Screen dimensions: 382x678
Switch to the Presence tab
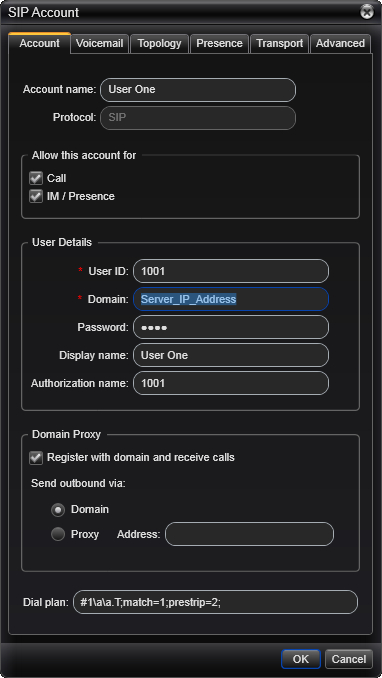point(219,44)
